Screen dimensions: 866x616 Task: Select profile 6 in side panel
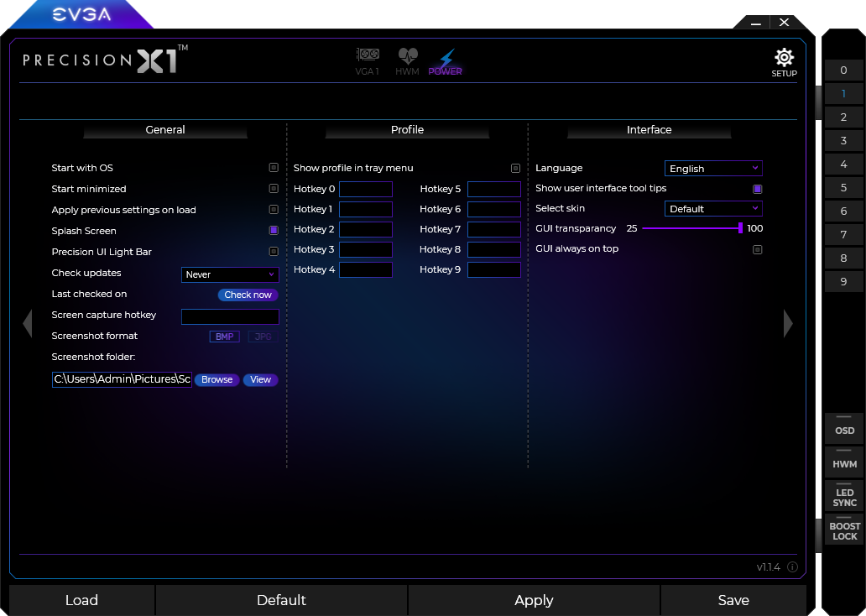coord(843,211)
